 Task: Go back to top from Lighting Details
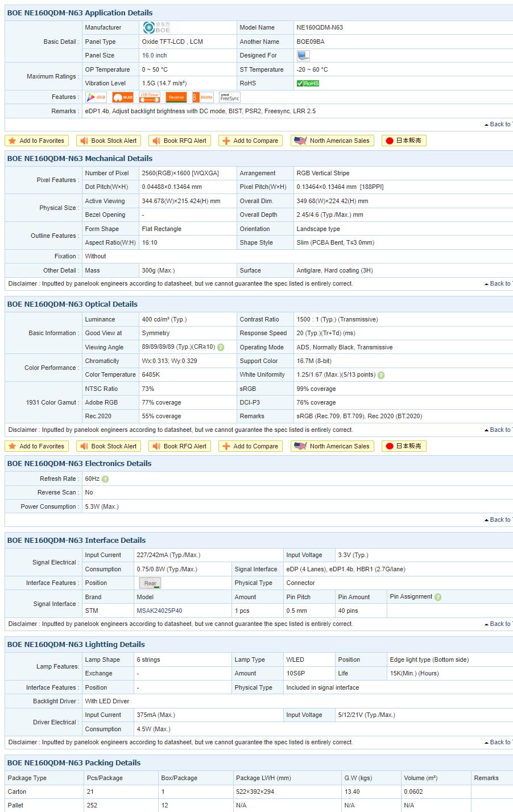pyautogui.click(x=499, y=743)
